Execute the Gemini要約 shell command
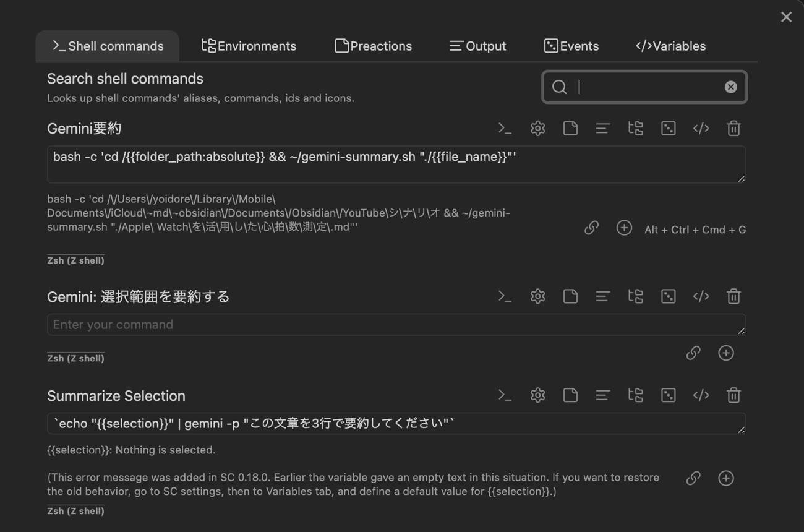 pos(505,128)
